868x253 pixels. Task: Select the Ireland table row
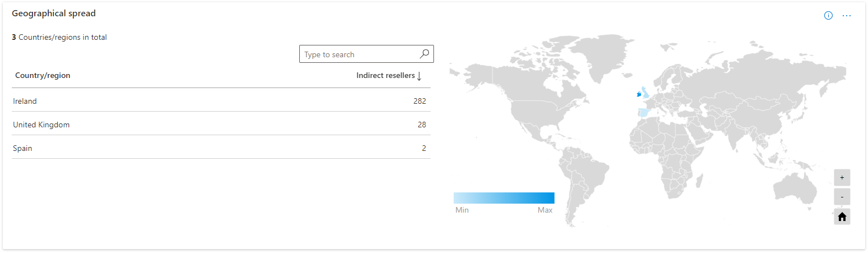221,101
